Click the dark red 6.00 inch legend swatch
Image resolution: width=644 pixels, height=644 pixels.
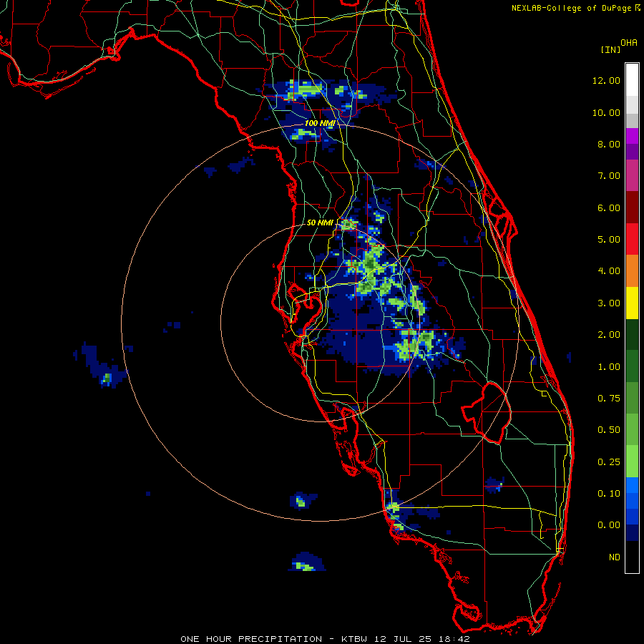(632, 208)
